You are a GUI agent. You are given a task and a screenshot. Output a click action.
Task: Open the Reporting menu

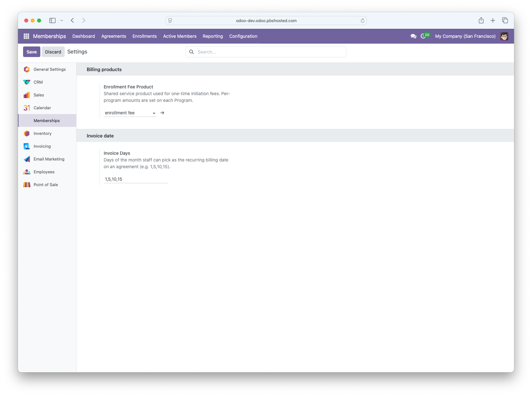click(x=213, y=36)
